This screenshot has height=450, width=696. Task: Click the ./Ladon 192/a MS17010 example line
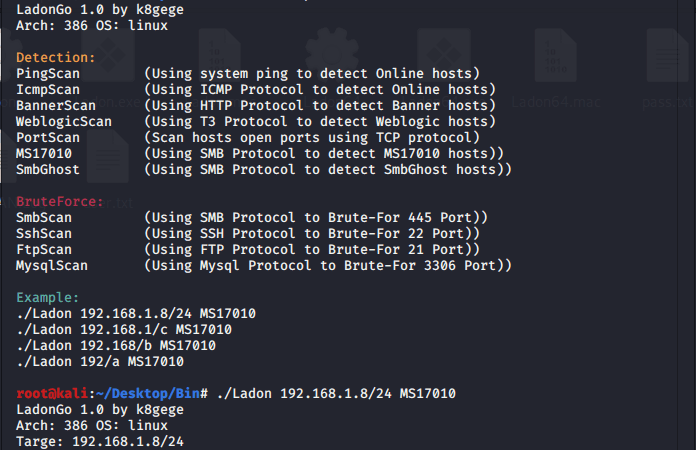(x=100, y=362)
